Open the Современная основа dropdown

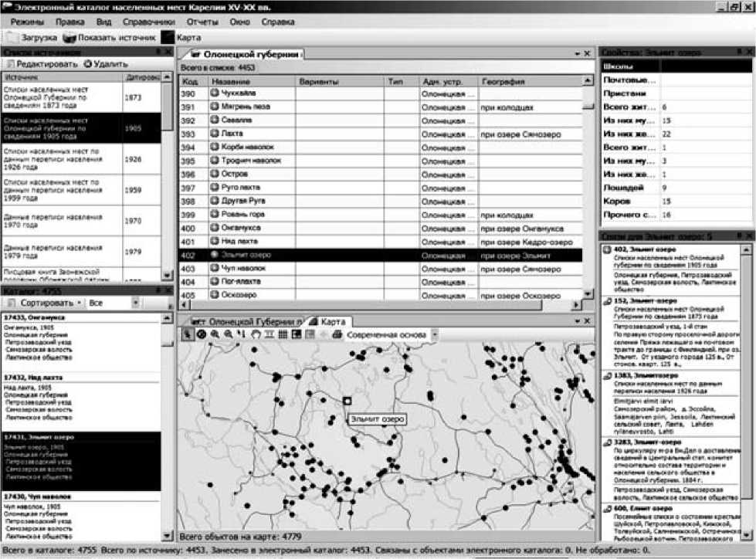(x=435, y=334)
